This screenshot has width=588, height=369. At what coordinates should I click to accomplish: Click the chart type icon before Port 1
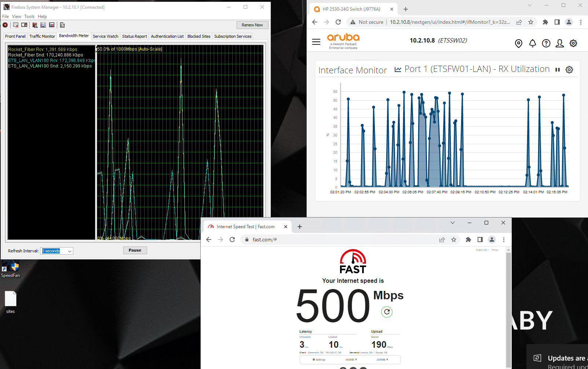pos(398,69)
